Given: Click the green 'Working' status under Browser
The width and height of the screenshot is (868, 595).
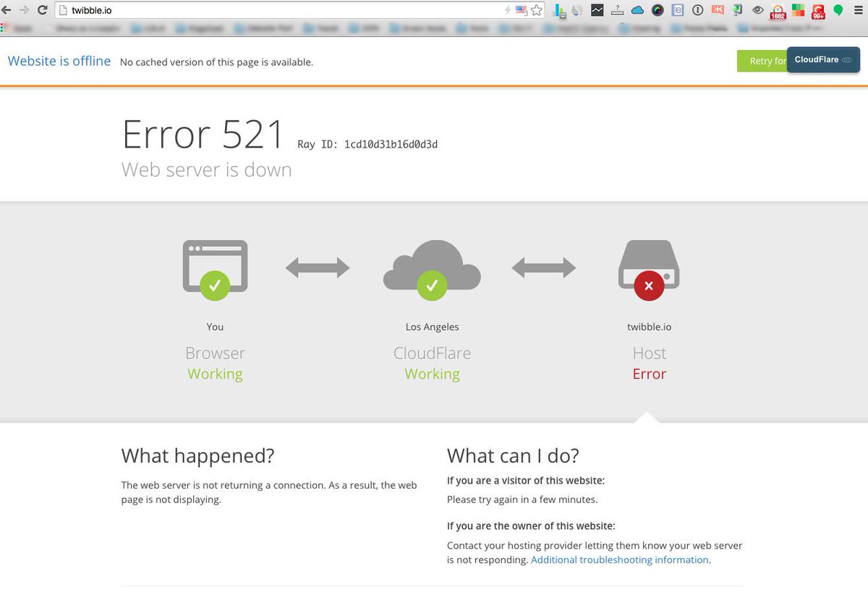Looking at the screenshot, I should (x=215, y=374).
